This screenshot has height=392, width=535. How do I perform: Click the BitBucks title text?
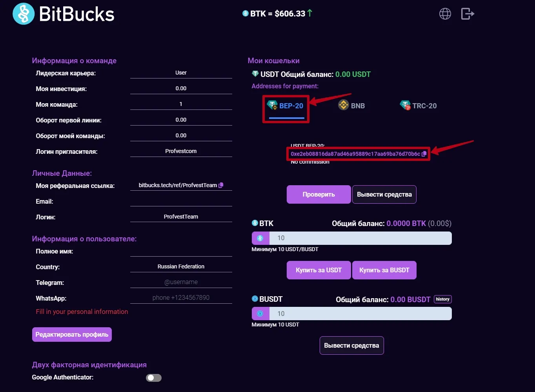coord(77,14)
